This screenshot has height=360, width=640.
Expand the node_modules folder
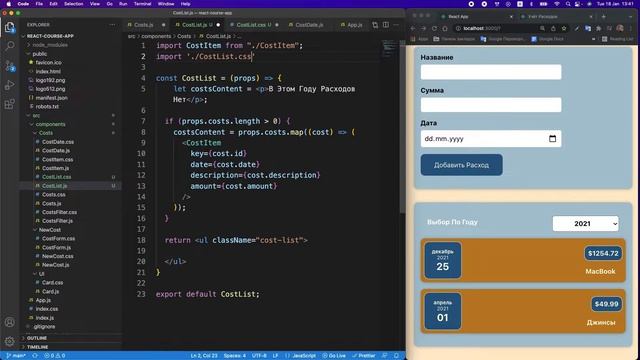(50, 45)
